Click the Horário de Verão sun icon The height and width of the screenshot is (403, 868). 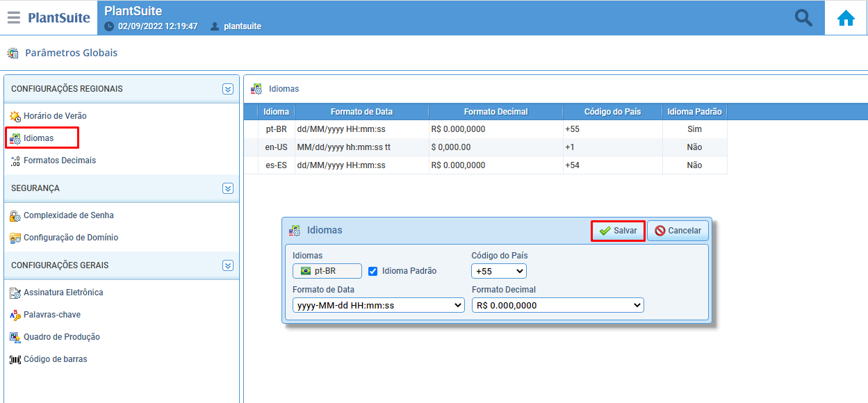click(x=15, y=116)
